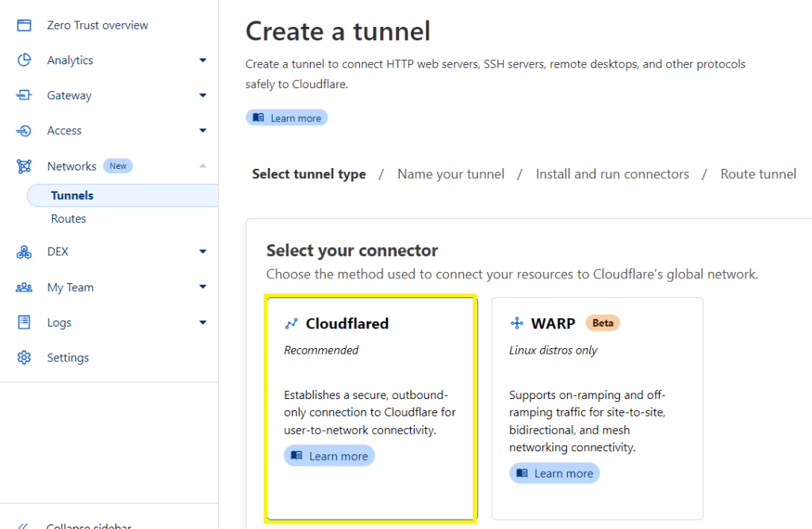Click Learn more in WARP card
812x529 pixels.
554,473
